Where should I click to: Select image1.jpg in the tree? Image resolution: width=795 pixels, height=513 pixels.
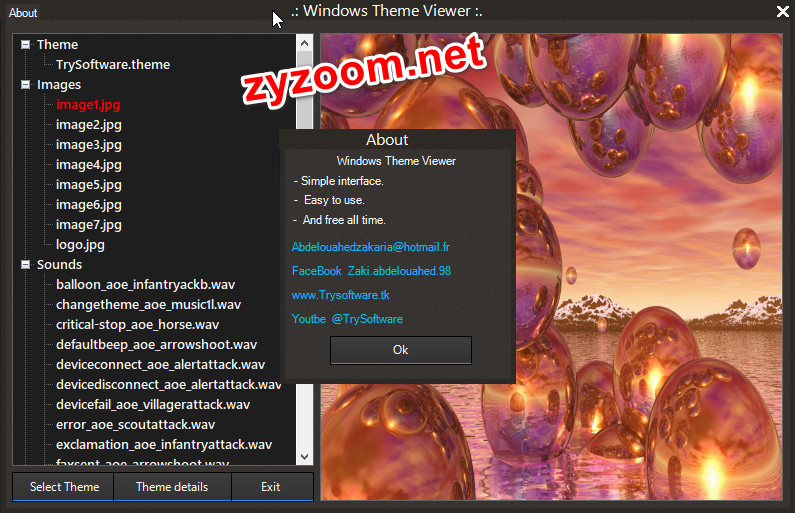[88, 104]
